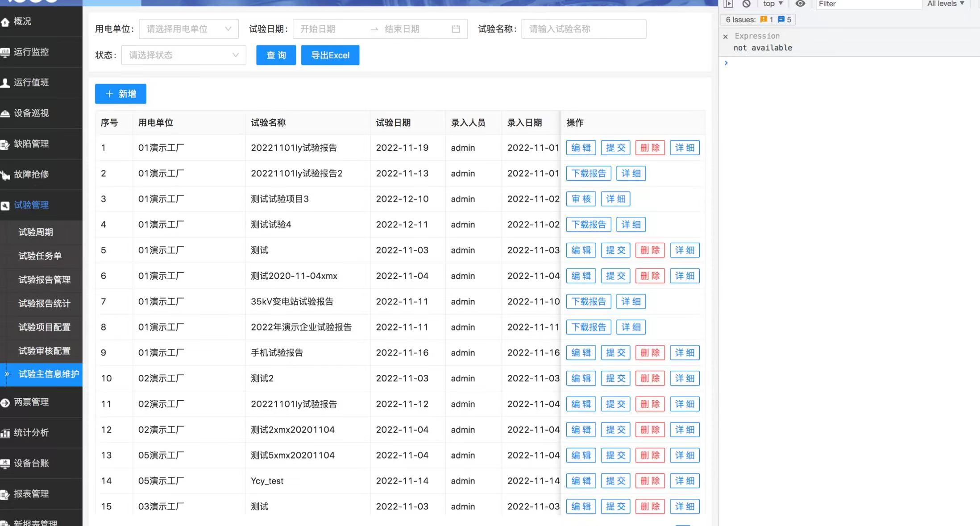This screenshot has width=980, height=526.
Task: Click 详细 for row 8 2022年演示企业试验报告
Action: pos(631,327)
